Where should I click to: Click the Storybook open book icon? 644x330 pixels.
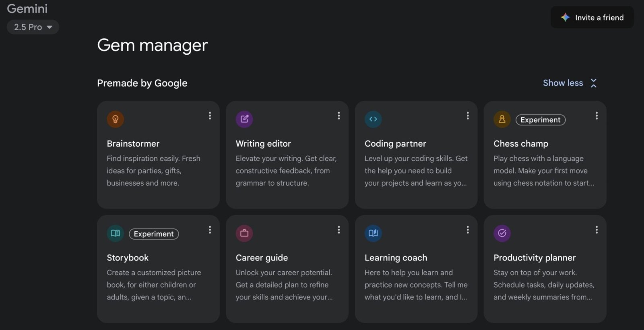(115, 233)
